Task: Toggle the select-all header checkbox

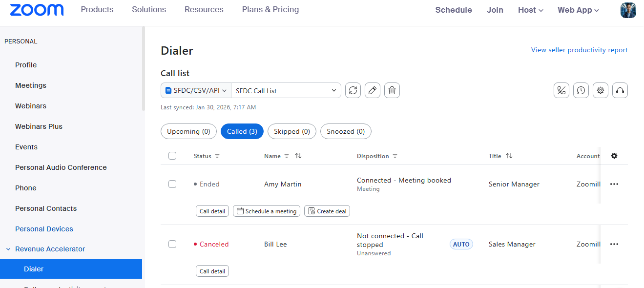Action: pos(172,156)
